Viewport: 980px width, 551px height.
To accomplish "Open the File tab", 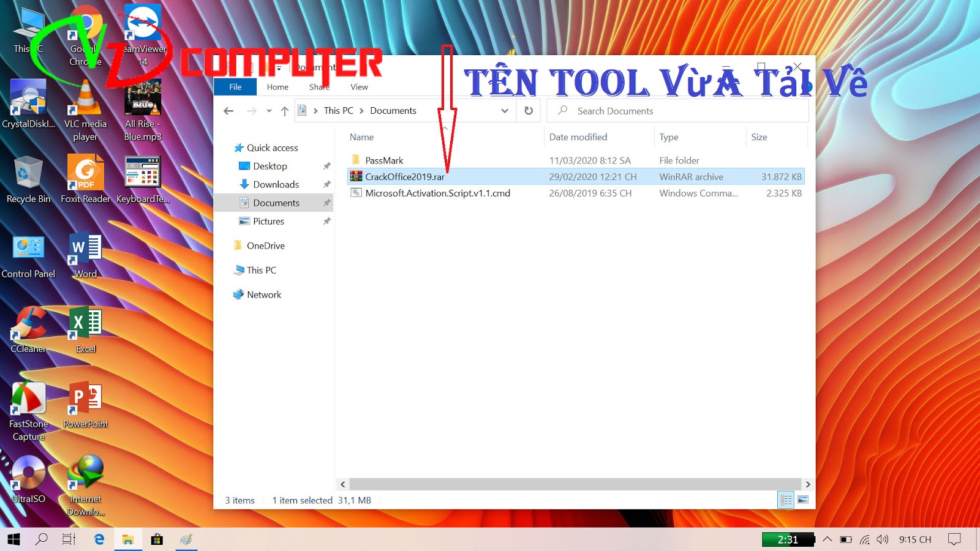I will (235, 87).
